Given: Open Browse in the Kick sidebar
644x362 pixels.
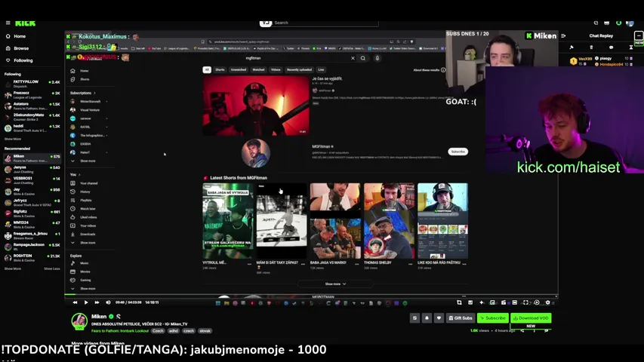Looking at the screenshot, I should click(x=17, y=48).
